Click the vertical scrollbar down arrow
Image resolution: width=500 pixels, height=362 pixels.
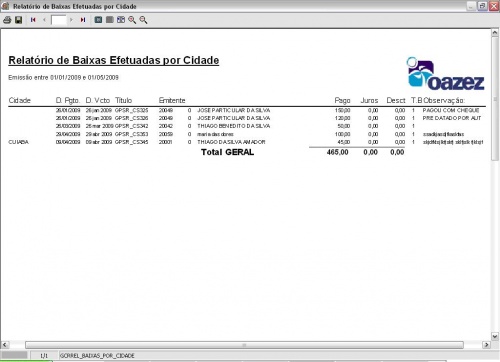click(495, 336)
